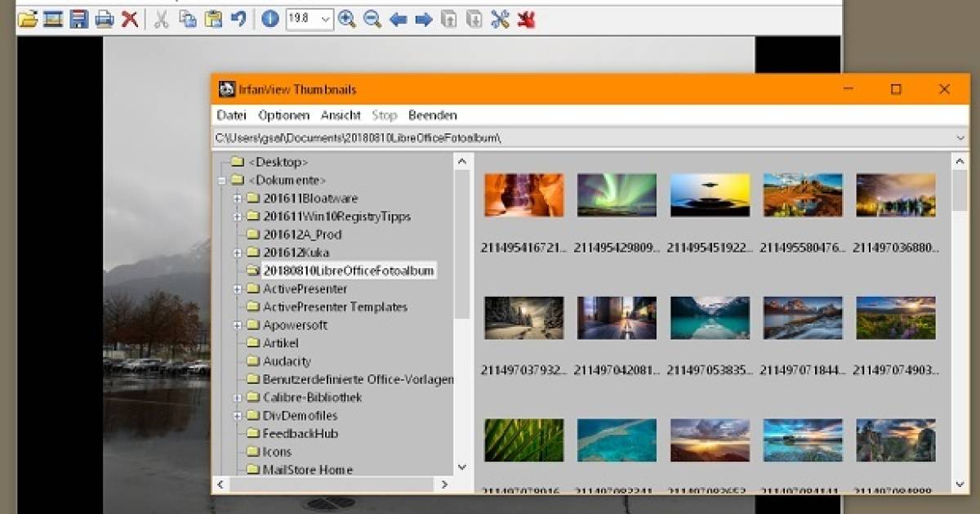Select thumbnail 211495580476 red rock image
This screenshot has height=514, width=980.
point(803,194)
